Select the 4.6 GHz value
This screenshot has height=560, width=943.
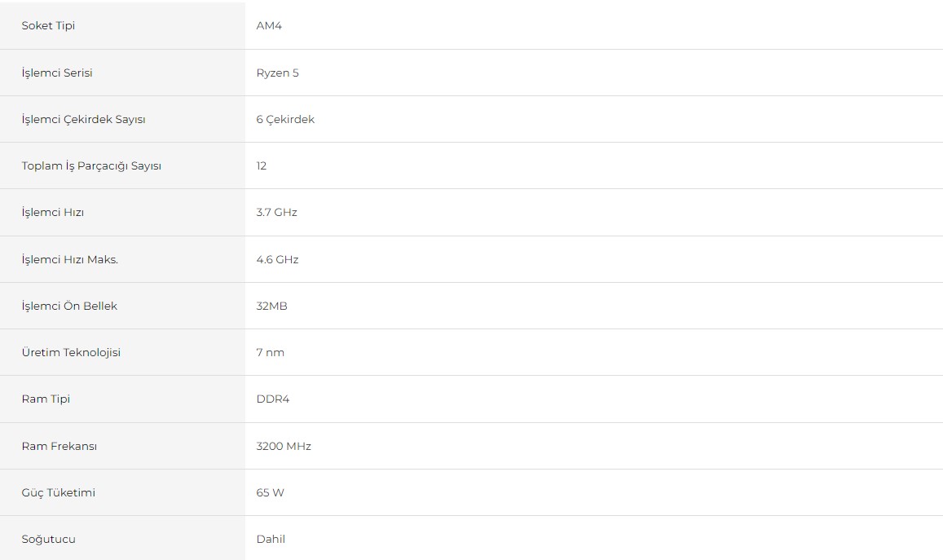[x=277, y=259]
